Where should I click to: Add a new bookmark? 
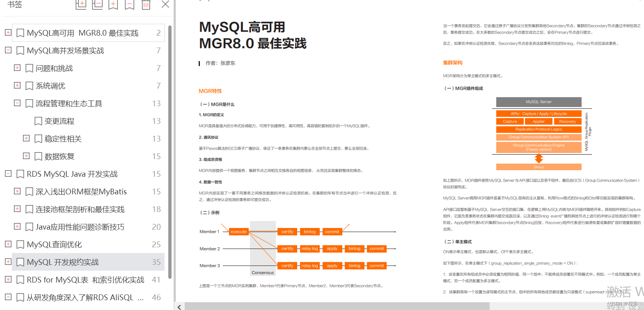pyautogui.click(x=113, y=5)
